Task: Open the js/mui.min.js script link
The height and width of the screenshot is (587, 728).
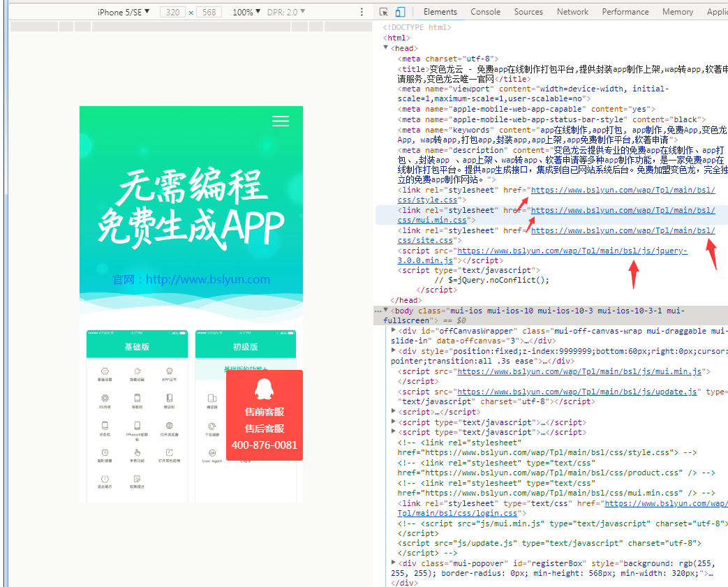Action: (x=579, y=371)
